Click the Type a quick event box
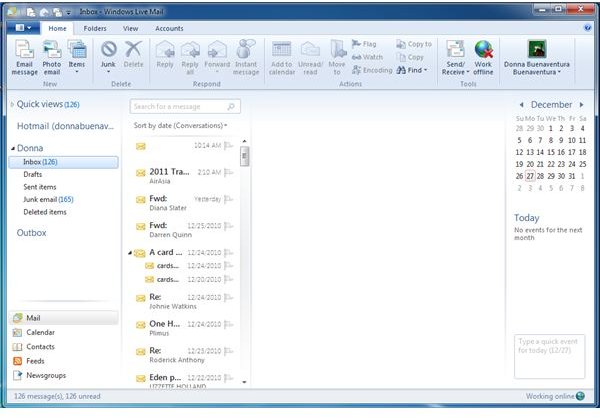 click(549, 356)
